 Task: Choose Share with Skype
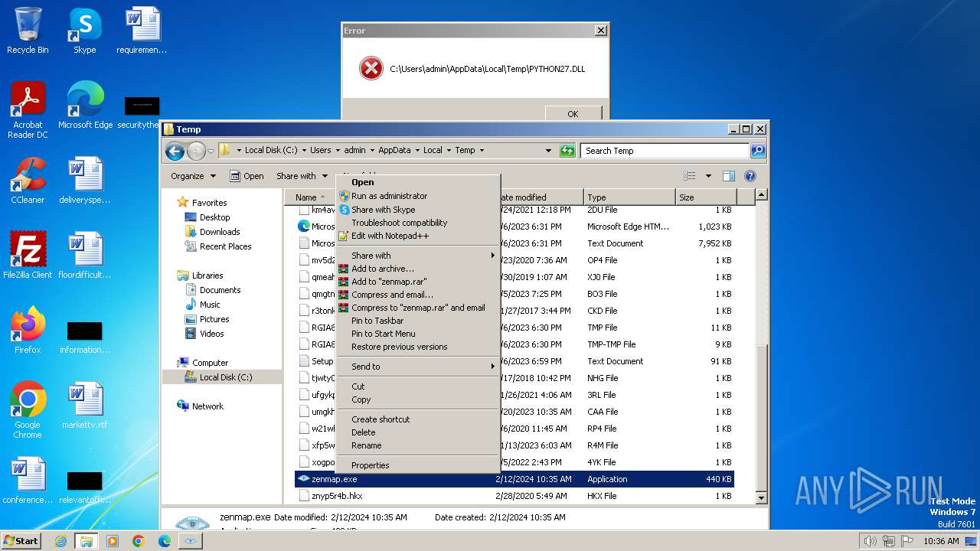coord(418,210)
